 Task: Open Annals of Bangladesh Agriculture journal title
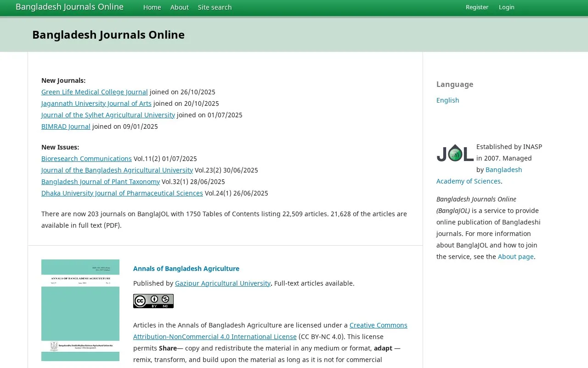click(186, 269)
